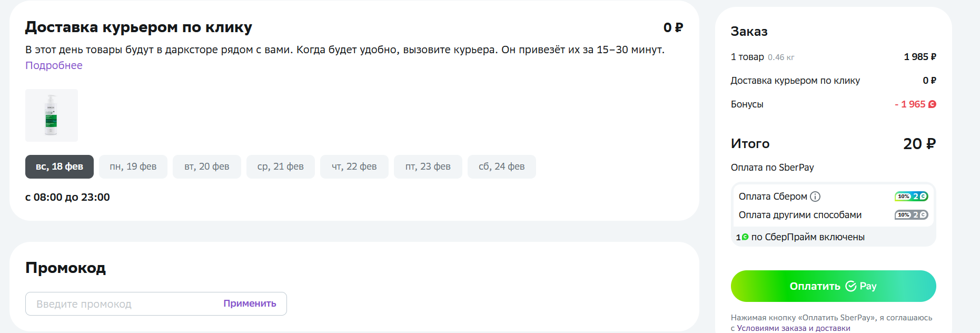Image resolution: width=980 pixels, height=333 pixels.
Task: Select пт, 23 фев delivery day
Action: pyautogui.click(x=428, y=166)
